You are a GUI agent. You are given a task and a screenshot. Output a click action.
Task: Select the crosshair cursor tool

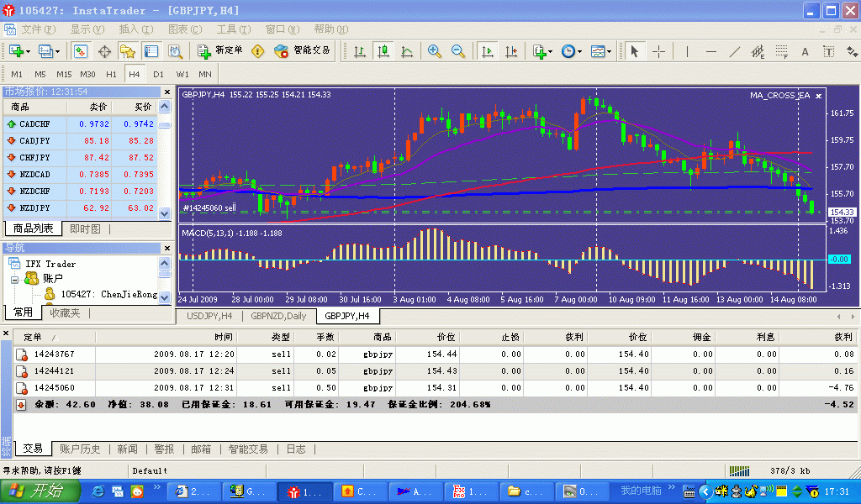[658, 51]
